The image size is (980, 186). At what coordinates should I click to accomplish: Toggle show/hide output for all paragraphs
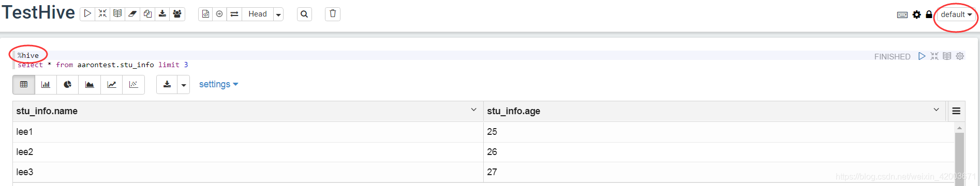coord(117,14)
